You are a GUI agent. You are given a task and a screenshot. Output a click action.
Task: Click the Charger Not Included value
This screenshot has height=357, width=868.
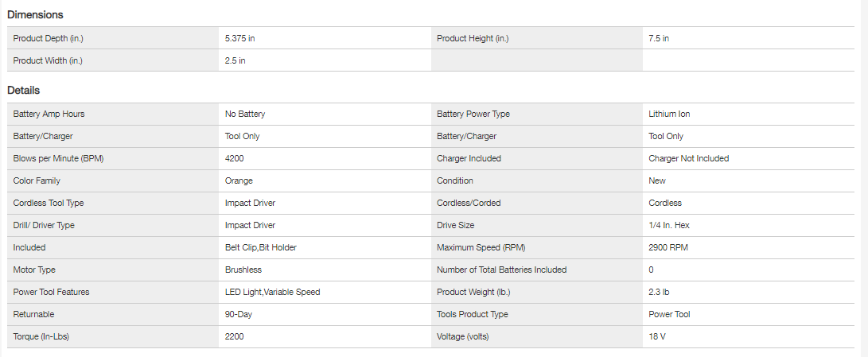coord(688,158)
